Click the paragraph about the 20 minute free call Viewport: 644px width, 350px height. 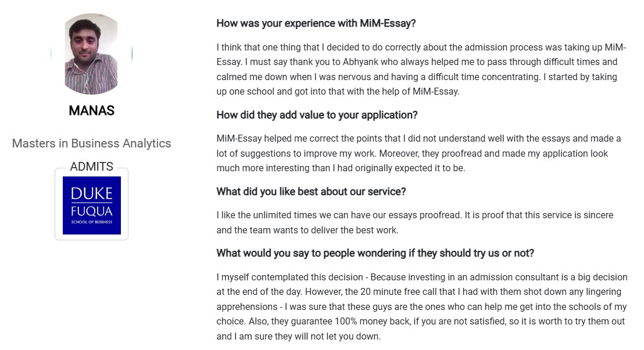422,306
